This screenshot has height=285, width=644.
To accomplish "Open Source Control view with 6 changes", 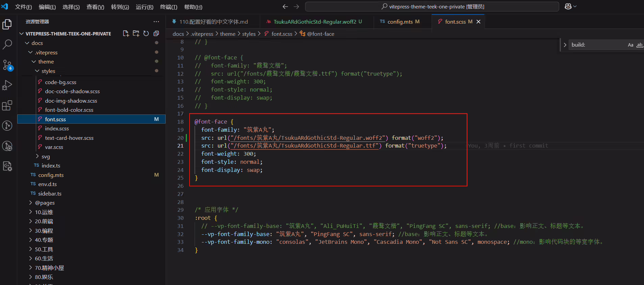I will 7,65.
